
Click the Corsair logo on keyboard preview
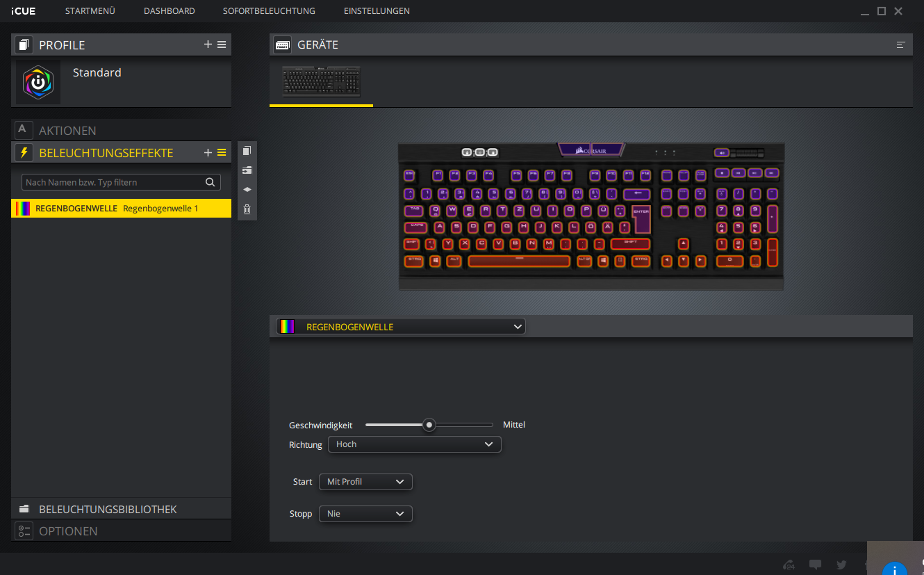pyautogui.click(x=591, y=150)
